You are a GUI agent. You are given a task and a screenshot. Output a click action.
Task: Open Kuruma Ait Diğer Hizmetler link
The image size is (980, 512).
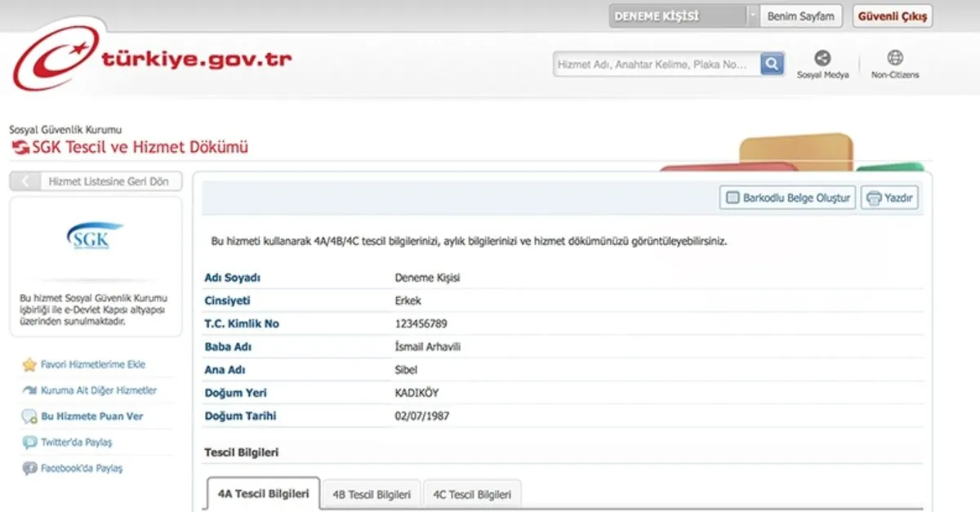99,390
